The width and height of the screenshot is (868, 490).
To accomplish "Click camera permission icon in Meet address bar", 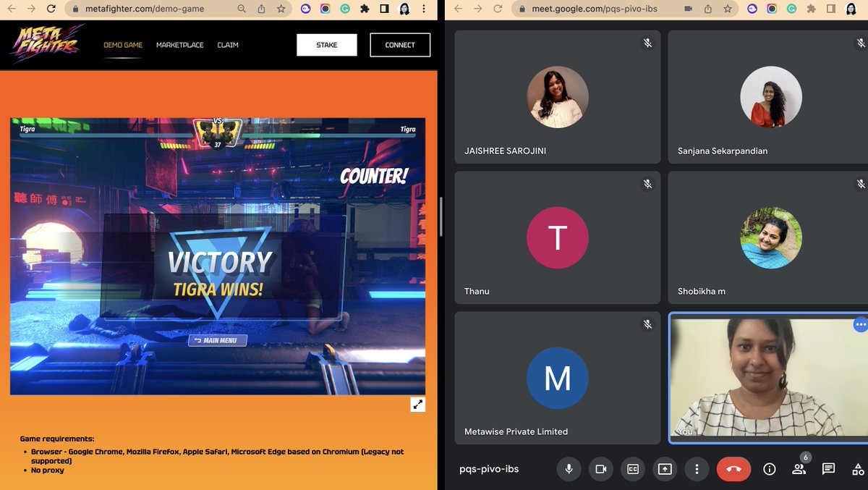I will point(688,9).
